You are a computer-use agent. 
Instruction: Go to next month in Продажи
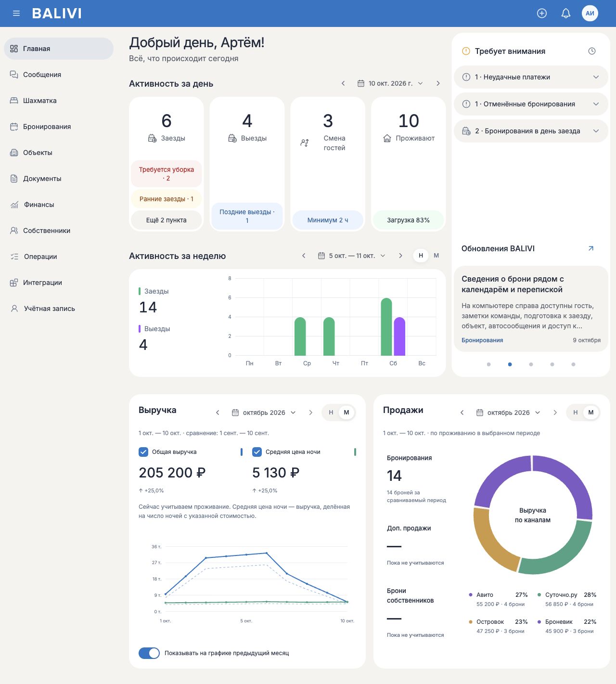click(x=555, y=413)
